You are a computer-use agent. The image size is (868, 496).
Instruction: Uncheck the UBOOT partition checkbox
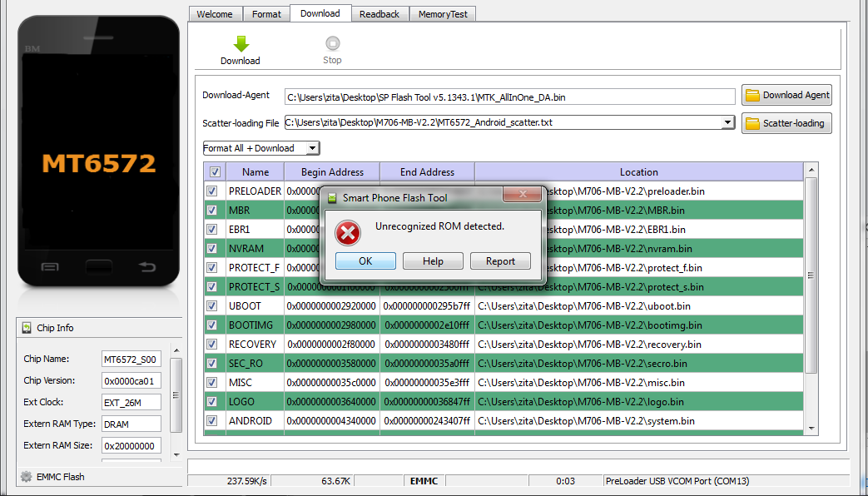[211, 305]
